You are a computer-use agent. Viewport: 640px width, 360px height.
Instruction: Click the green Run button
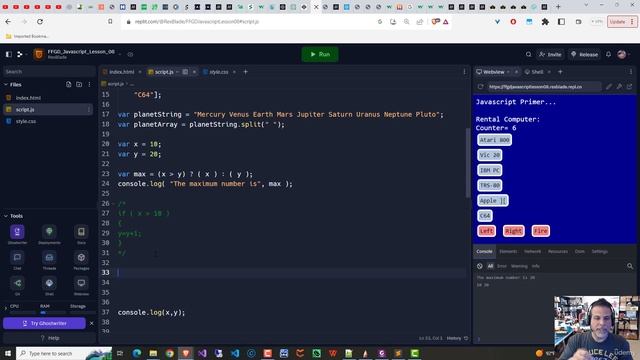tap(320, 54)
